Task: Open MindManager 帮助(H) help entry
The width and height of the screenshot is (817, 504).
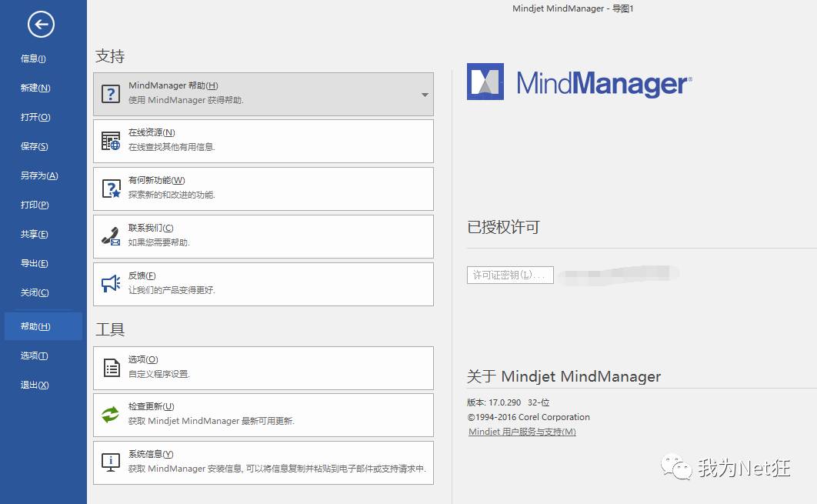Action: coord(263,95)
